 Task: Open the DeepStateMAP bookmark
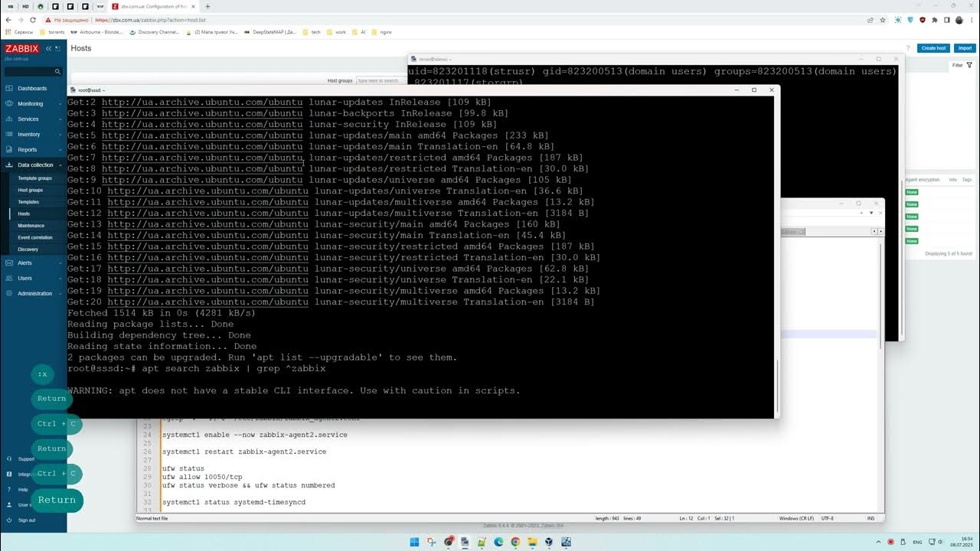(269, 32)
